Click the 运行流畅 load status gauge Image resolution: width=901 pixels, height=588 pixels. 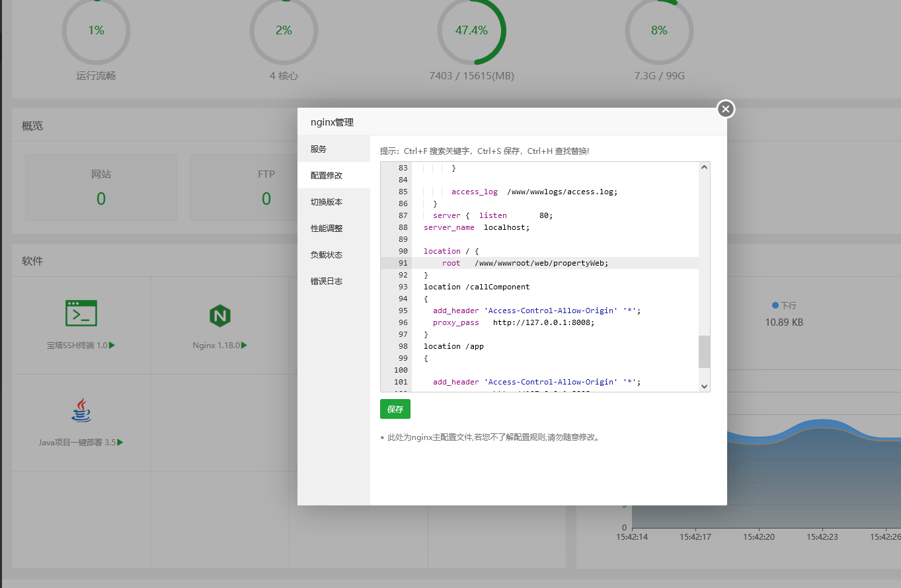point(96,31)
